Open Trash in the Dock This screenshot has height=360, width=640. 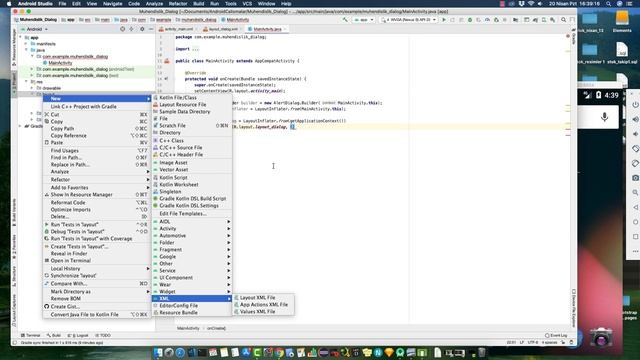[482, 353]
